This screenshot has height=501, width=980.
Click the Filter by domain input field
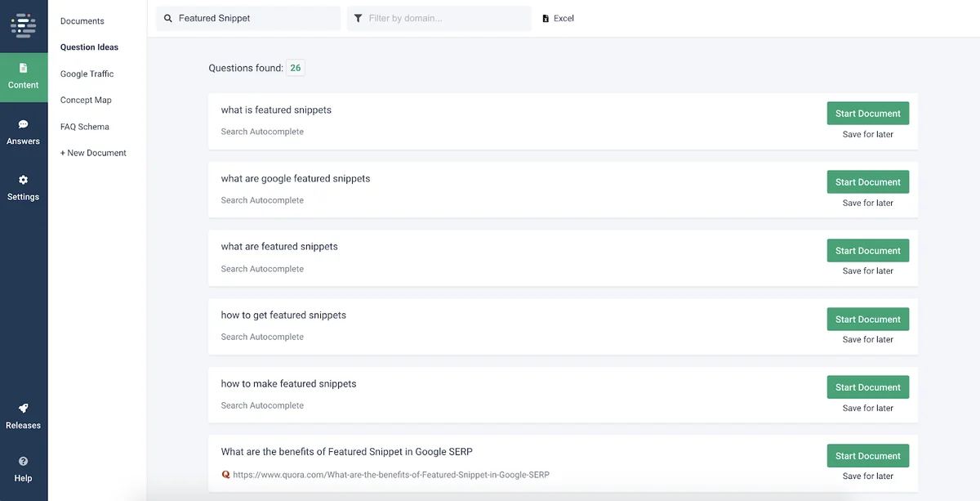439,18
